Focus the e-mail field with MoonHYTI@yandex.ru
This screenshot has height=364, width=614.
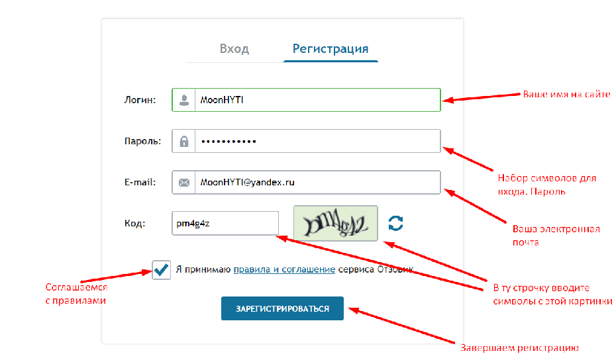317,182
